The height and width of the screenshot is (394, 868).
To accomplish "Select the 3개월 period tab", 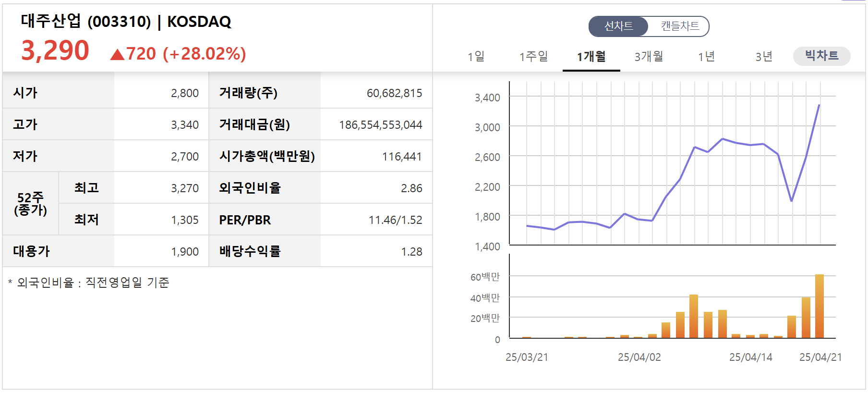I will point(649,57).
